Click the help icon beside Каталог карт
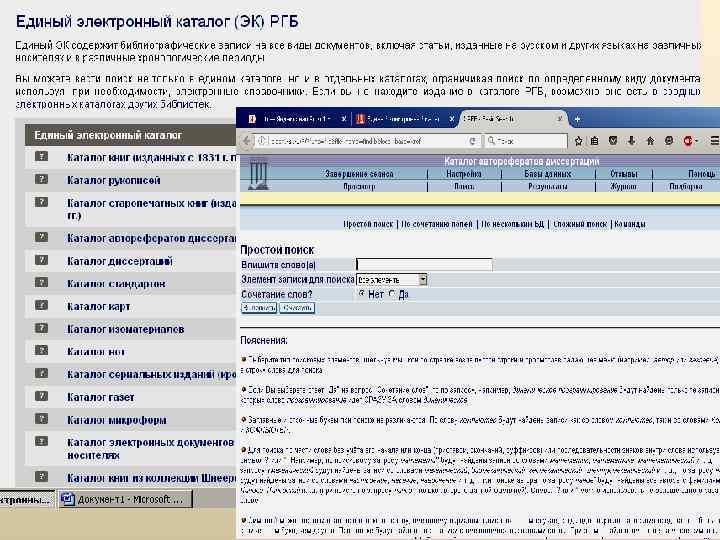Image resolution: width=720 pixels, height=540 pixels. click(x=41, y=305)
